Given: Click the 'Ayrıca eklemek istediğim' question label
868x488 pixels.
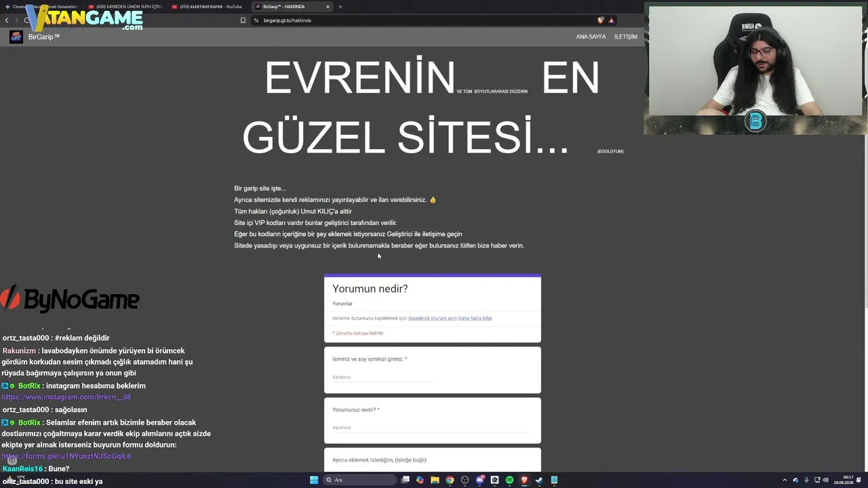Looking at the screenshot, I should (379, 460).
